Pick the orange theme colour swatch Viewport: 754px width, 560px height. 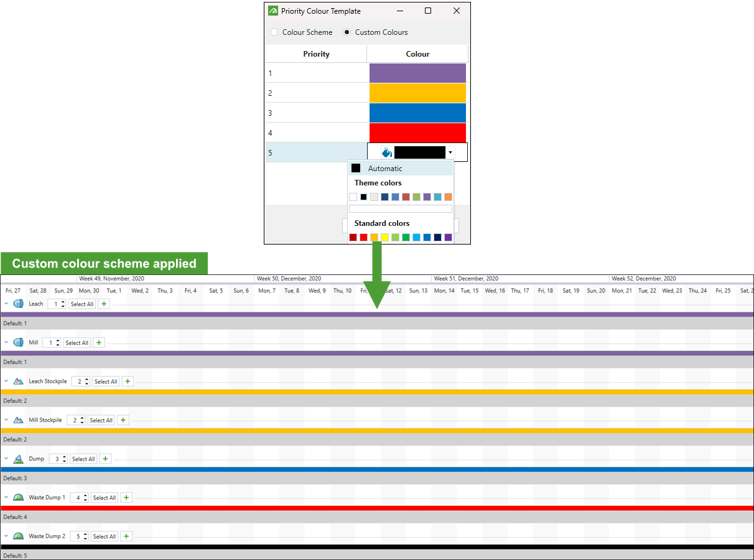[x=448, y=197]
